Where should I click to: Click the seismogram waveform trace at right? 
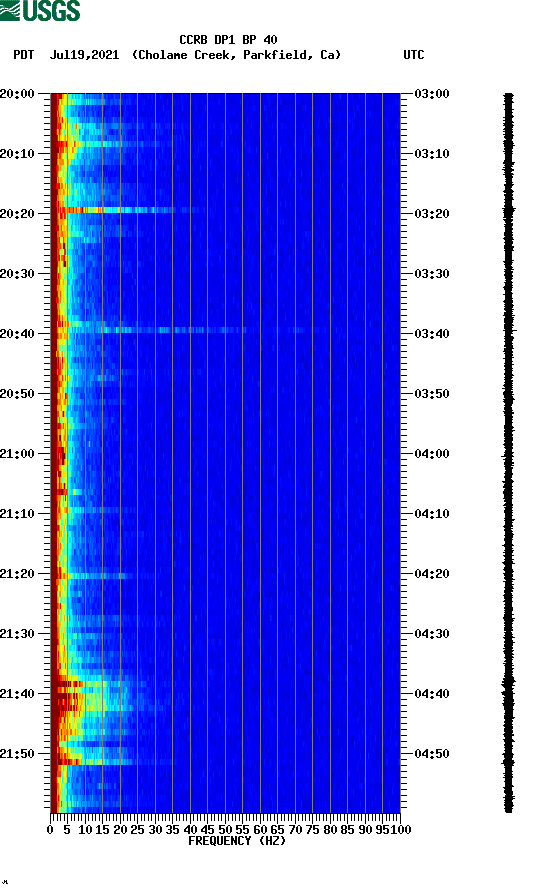click(508, 453)
